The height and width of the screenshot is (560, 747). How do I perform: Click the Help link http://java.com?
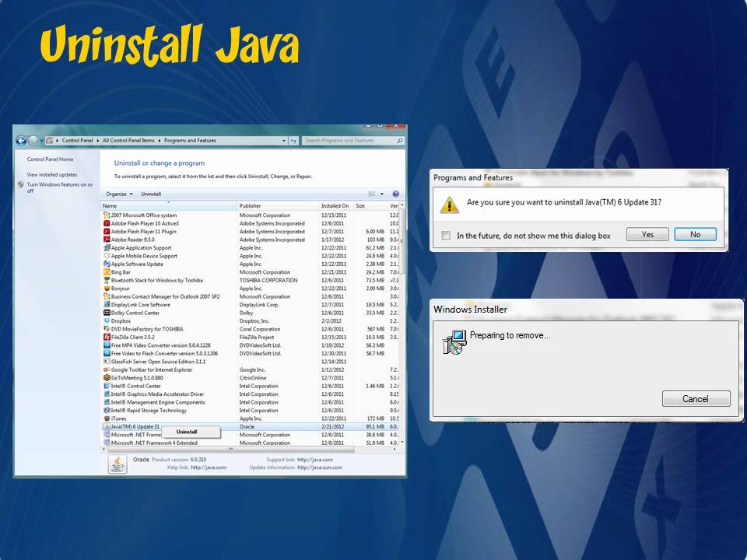[x=209, y=467]
